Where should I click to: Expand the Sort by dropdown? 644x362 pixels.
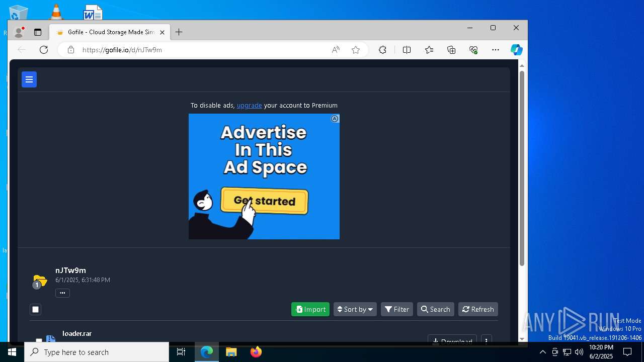coord(355,309)
